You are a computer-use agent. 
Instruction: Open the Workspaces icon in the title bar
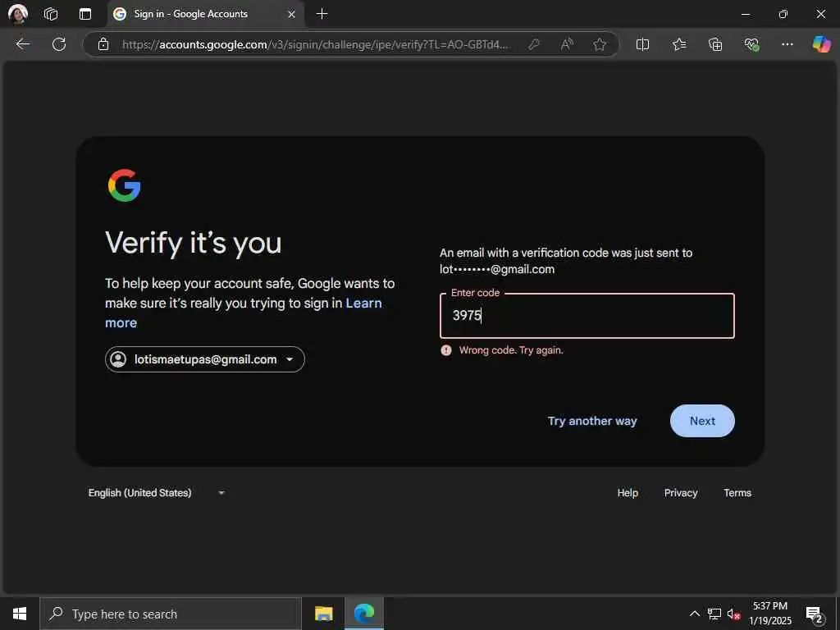51,14
